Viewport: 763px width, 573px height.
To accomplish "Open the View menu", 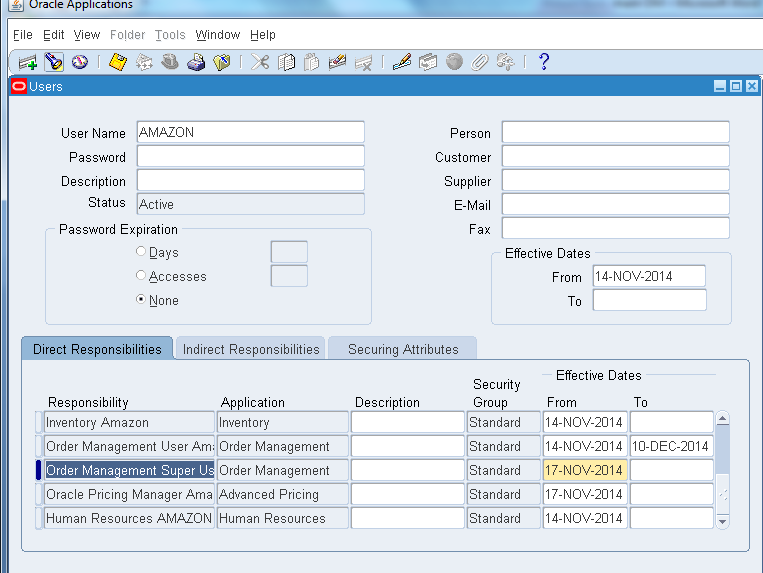I will (x=87, y=35).
